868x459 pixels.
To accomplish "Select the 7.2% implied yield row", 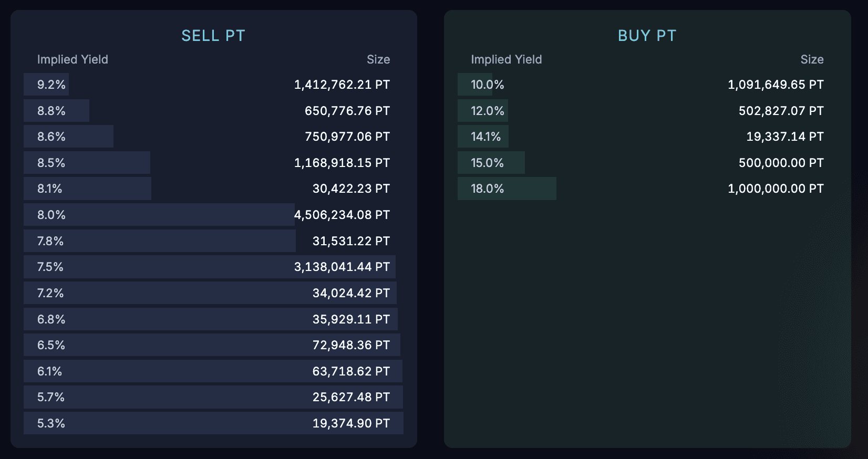I will coord(50,293).
